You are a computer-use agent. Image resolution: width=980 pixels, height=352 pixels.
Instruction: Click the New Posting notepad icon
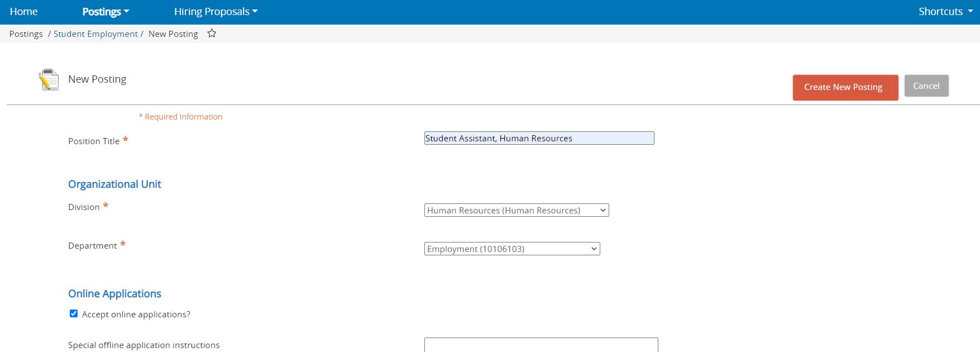point(49,80)
